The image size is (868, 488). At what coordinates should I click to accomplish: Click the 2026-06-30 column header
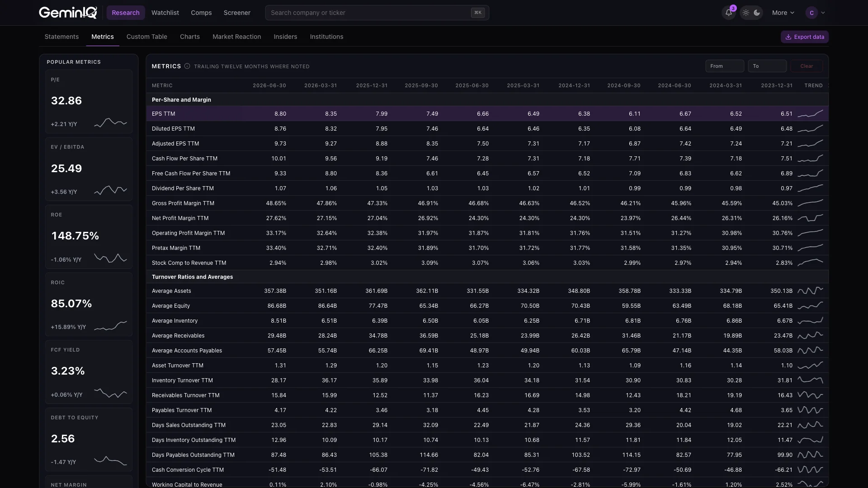[269, 85]
